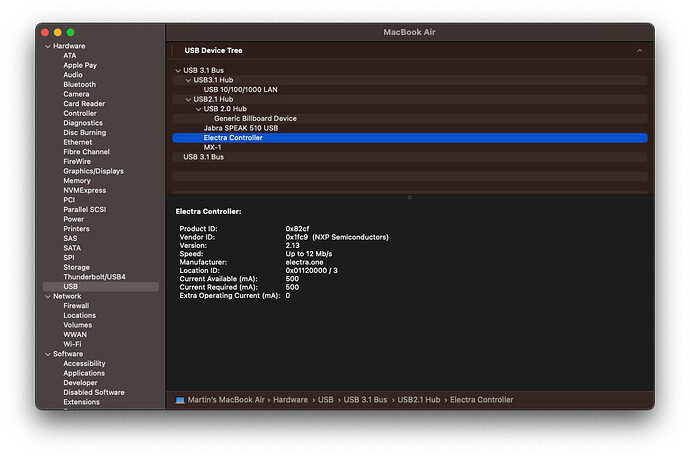Collapse the first USB 3.1 Bus node

pyautogui.click(x=178, y=70)
